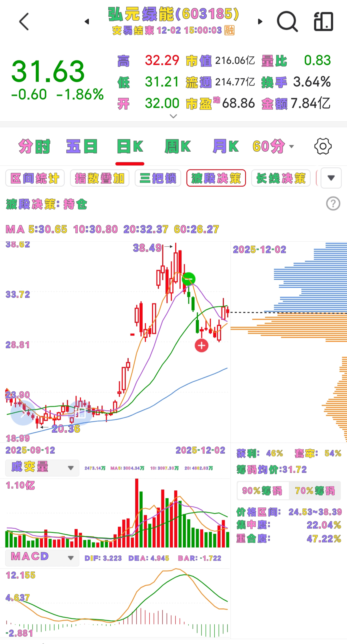Tap the green minus sell signal marker
Viewport: 347px width, 644px height.
pos(189,279)
